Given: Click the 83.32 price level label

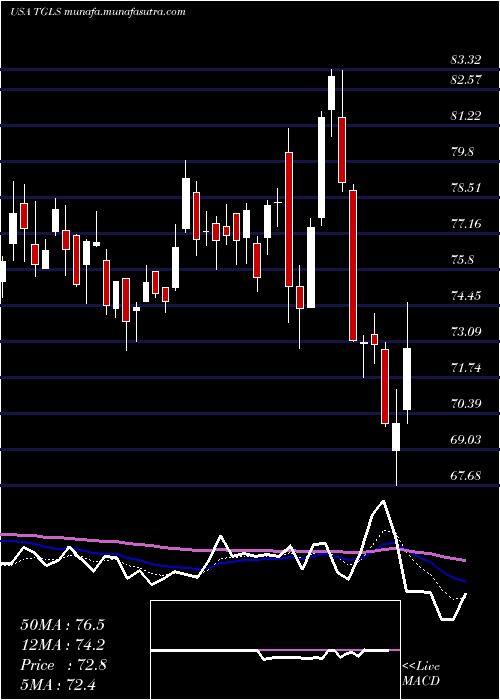Looking at the screenshot, I should (466, 60).
